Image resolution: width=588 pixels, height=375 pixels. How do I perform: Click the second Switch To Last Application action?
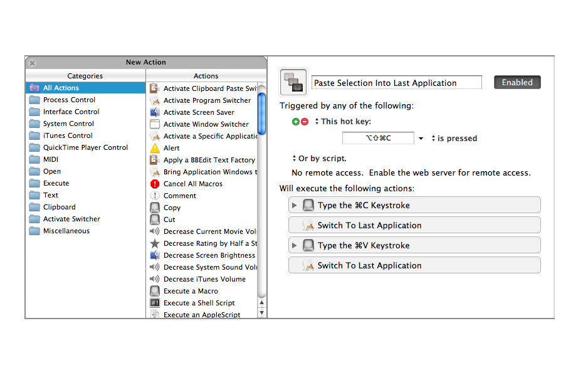[x=414, y=265]
